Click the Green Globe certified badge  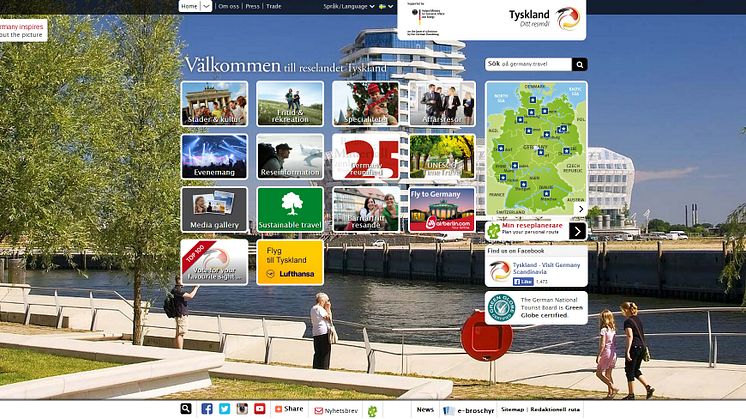pos(500,308)
